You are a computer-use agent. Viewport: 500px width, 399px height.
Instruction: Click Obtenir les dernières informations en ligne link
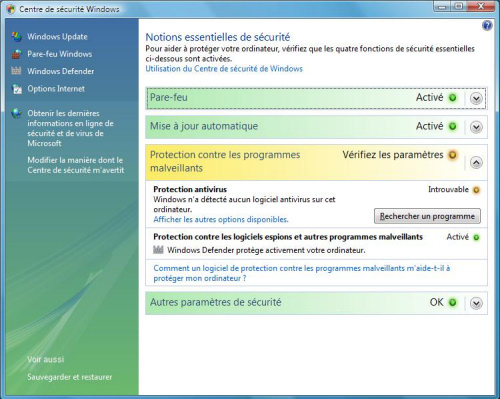[x=70, y=128]
